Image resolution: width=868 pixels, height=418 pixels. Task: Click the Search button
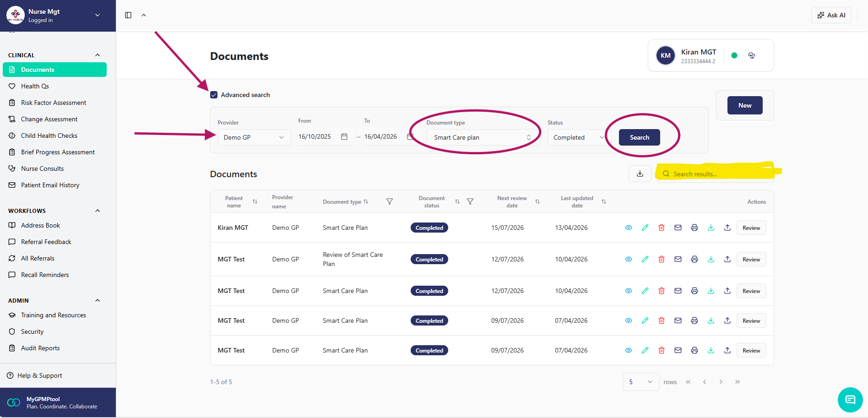click(639, 137)
